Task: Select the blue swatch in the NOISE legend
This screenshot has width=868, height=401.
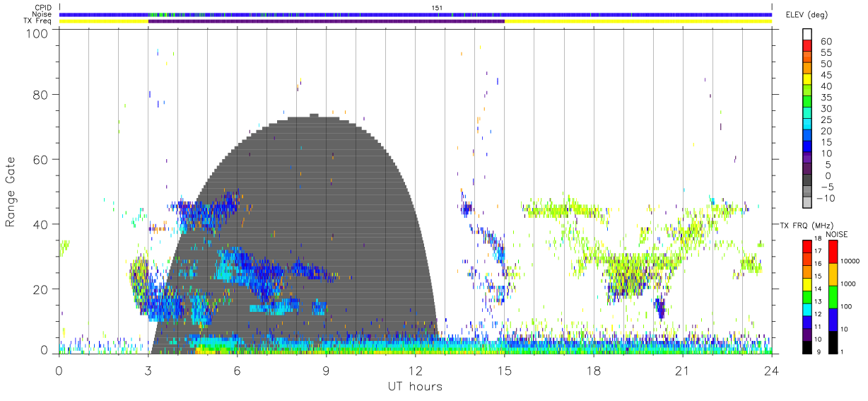Action: tap(835, 319)
